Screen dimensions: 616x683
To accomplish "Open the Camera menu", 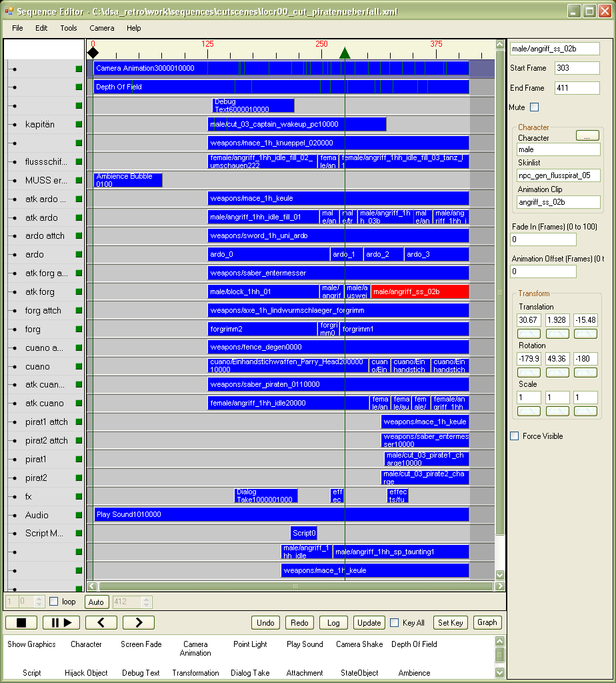I will pyautogui.click(x=102, y=28).
